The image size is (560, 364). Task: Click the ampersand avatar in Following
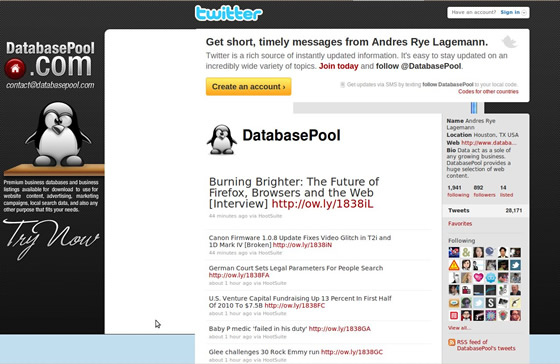466,253
